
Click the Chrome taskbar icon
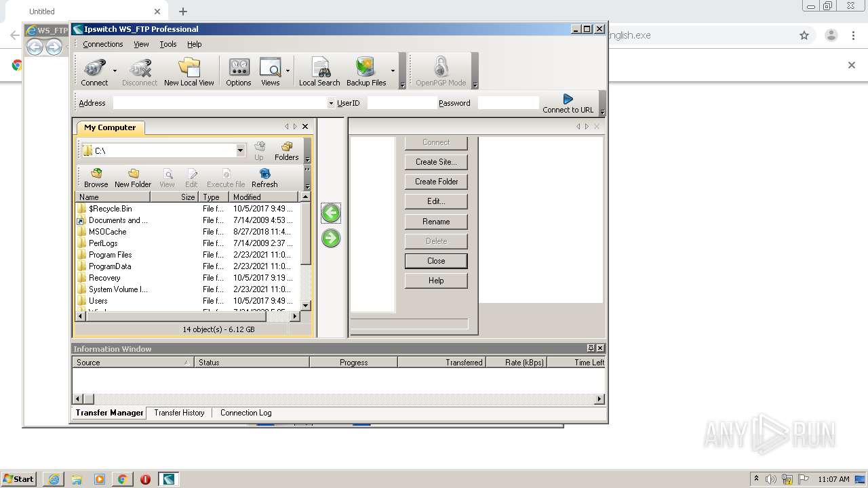tap(122, 479)
